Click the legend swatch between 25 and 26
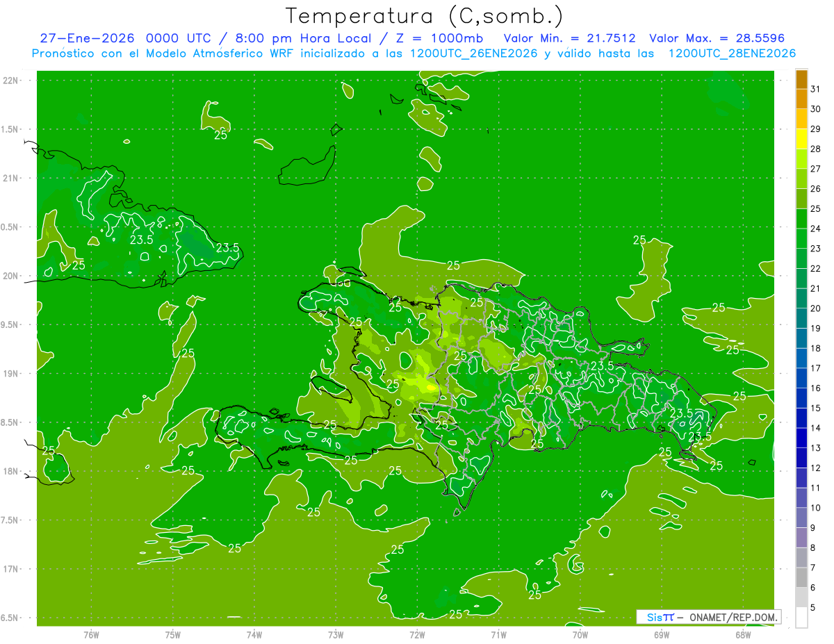Viewport: 834px width, 644px height. [801, 199]
